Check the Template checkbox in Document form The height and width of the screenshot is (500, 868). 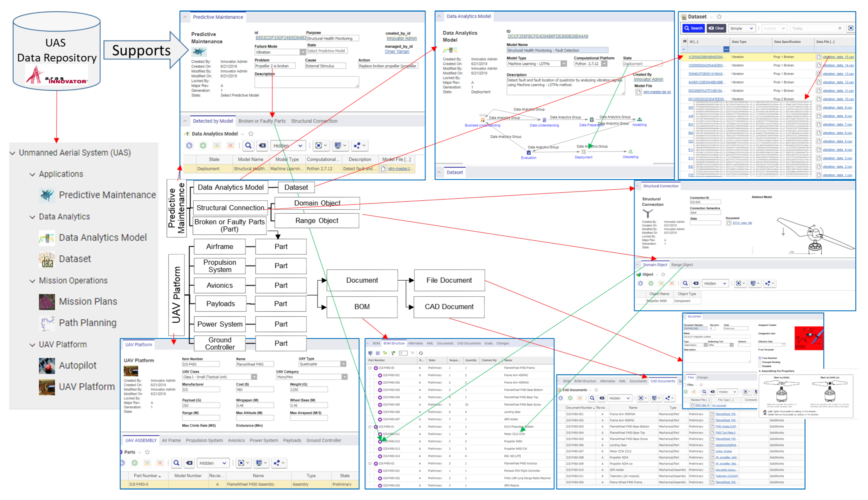point(760,366)
